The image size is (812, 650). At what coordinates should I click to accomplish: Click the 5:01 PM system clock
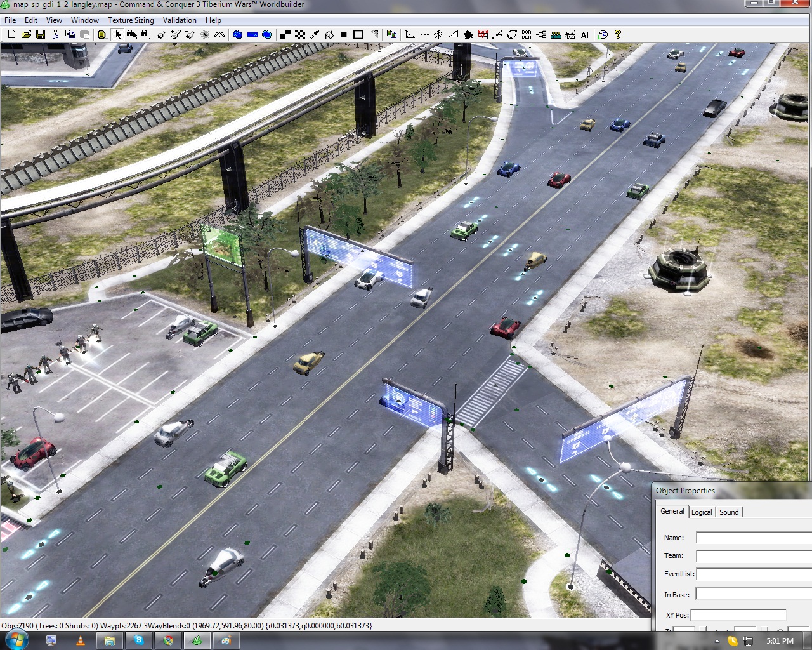tap(780, 641)
